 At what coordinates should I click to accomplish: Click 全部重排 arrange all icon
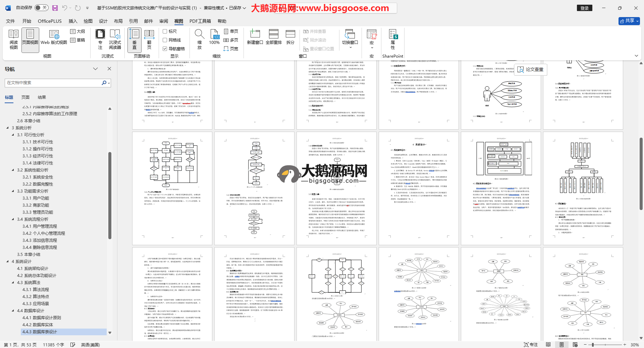[273, 38]
